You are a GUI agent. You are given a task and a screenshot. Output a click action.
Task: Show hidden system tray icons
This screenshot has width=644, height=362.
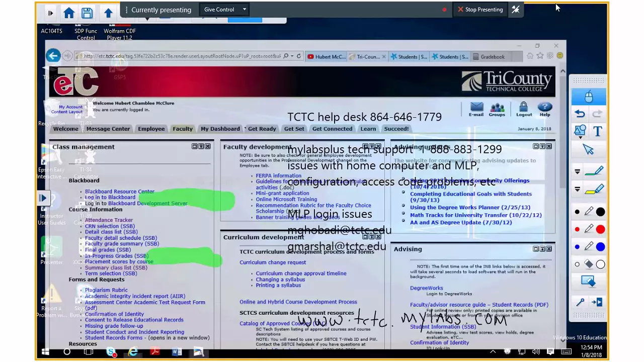(493, 351)
